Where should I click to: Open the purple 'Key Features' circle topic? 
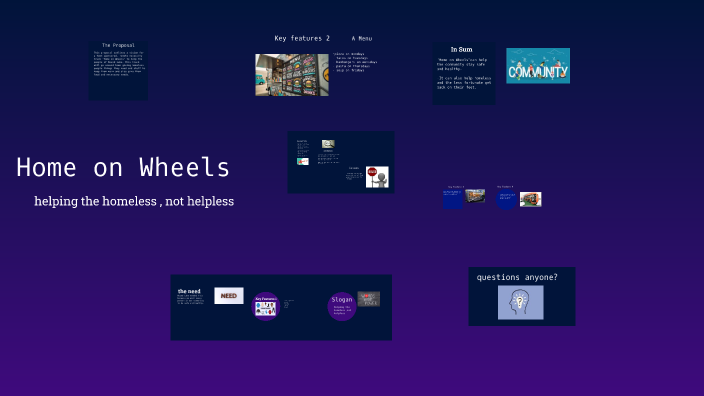click(x=266, y=307)
